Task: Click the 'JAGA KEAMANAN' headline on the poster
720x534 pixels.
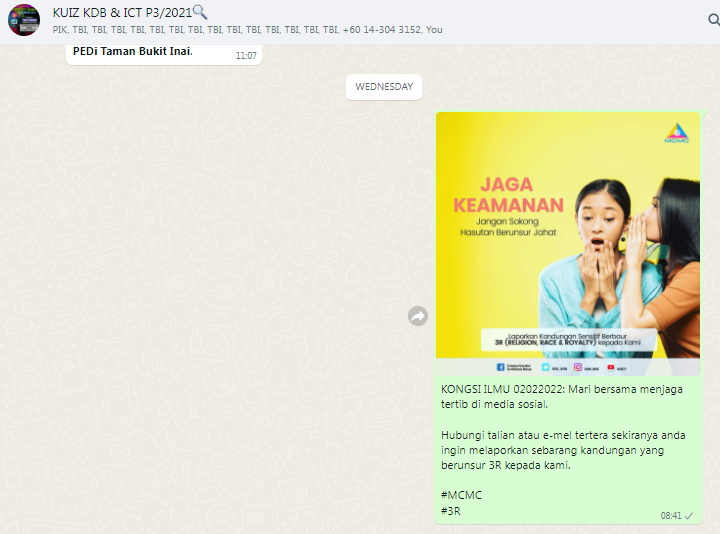Action: pyautogui.click(x=521, y=195)
